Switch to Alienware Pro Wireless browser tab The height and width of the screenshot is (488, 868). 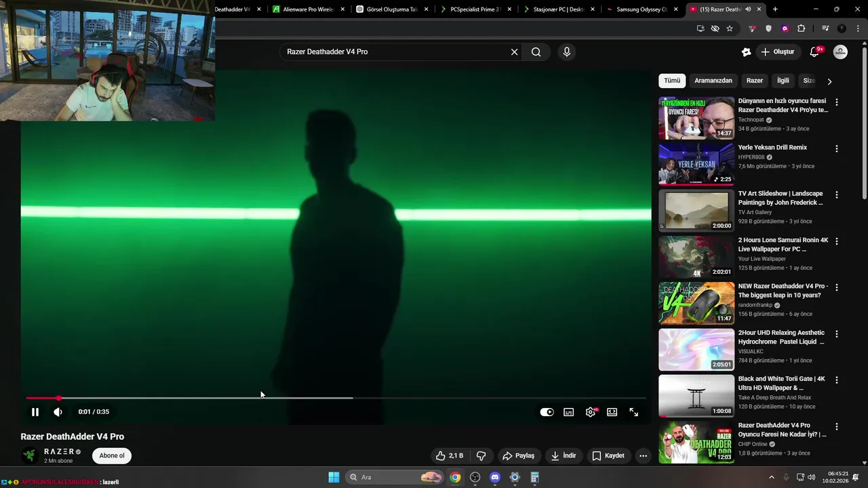(x=308, y=9)
